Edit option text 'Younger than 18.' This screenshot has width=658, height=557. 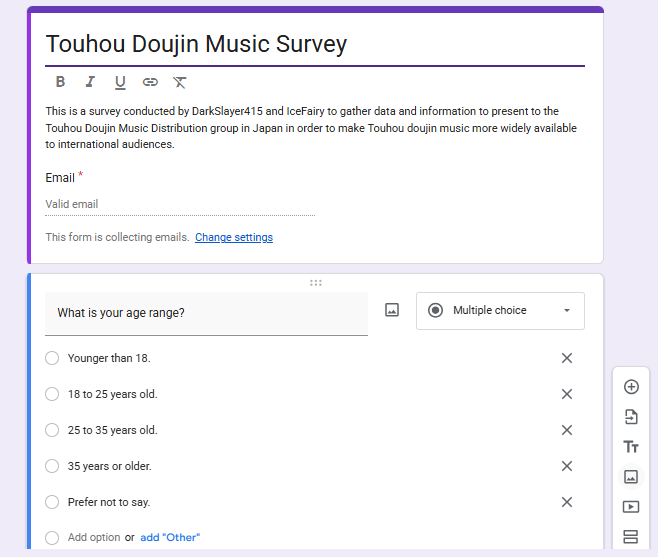tap(109, 358)
